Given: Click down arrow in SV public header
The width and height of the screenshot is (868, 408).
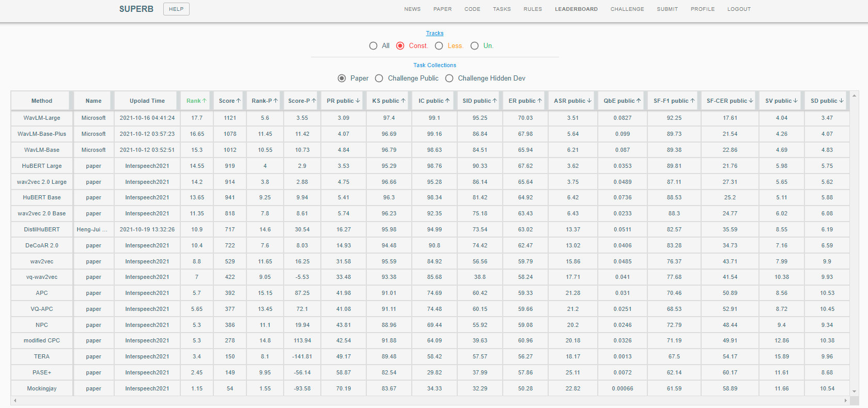Looking at the screenshot, I should coord(795,101).
